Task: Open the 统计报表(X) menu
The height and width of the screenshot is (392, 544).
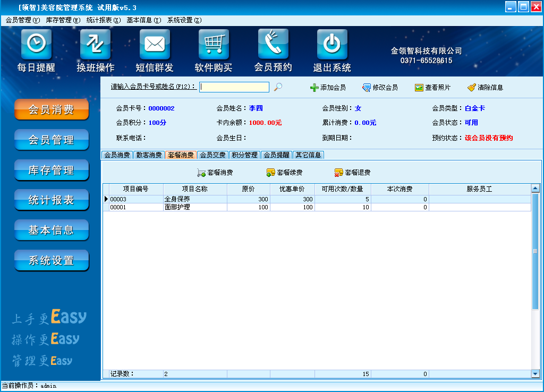Action: tap(104, 20)
